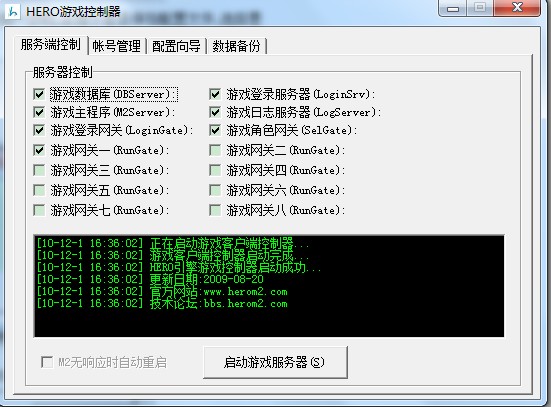
Task: Uncheck the LoginSrv login server checkbox
Action: (x=215, y=94)
